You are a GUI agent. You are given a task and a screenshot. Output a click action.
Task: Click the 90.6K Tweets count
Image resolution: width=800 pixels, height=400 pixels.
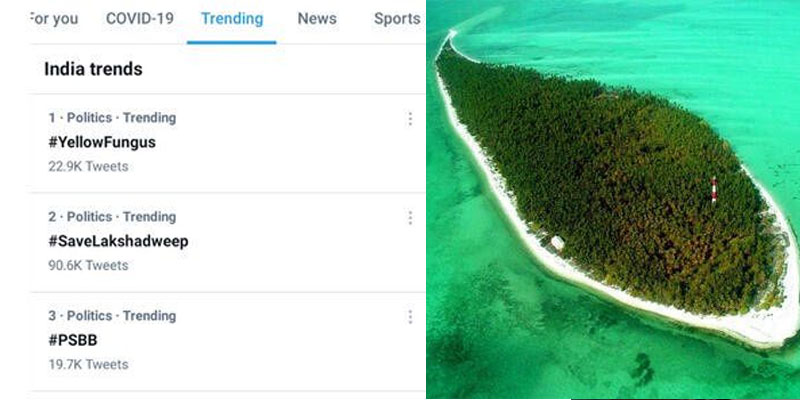pyautogui.click(x=88, y=265)
